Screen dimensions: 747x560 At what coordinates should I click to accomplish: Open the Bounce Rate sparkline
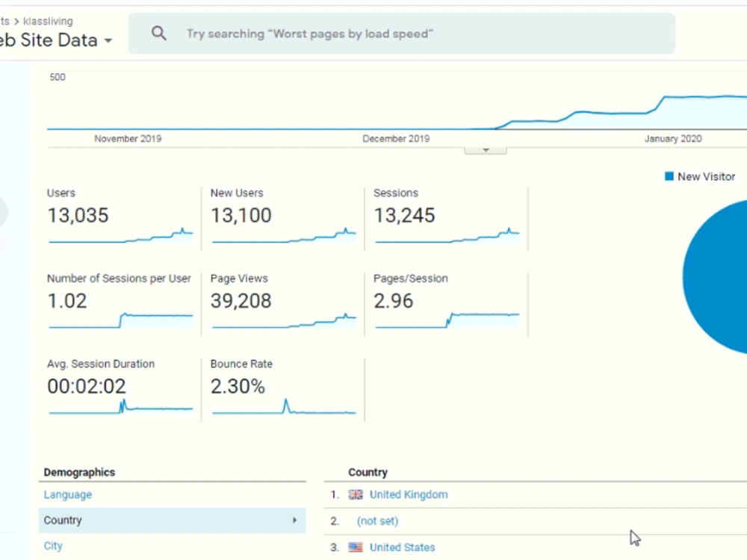pos(284,407)
